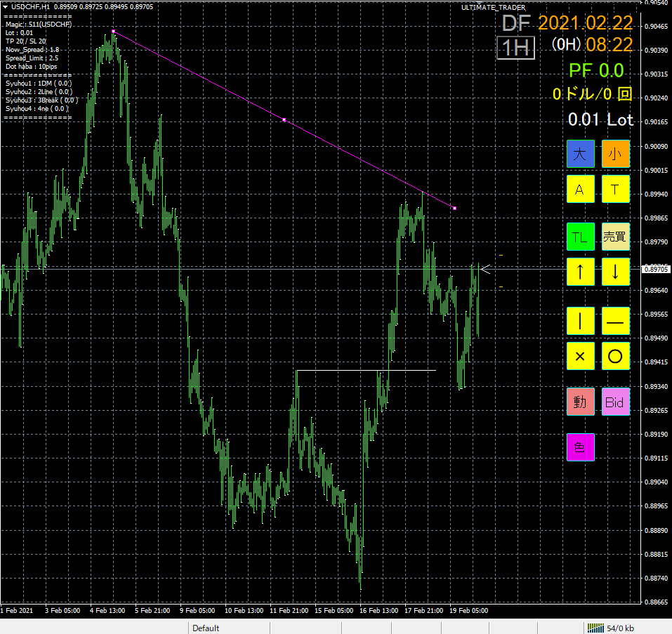Screen dimensions: 672x634
Task: Click the Default profile in status bar
Action: tap(206, 628)
